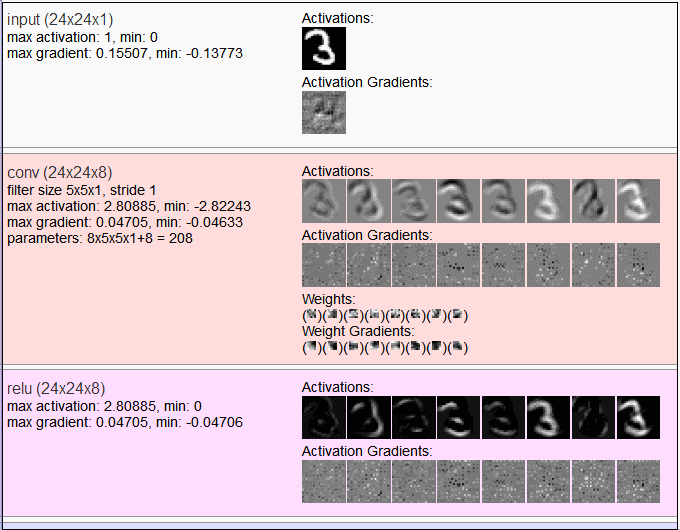The width and height of the screenshot is (680, 530).
Task: Pick the first conv weight gradient tile
Action: (x=312, y=346)
